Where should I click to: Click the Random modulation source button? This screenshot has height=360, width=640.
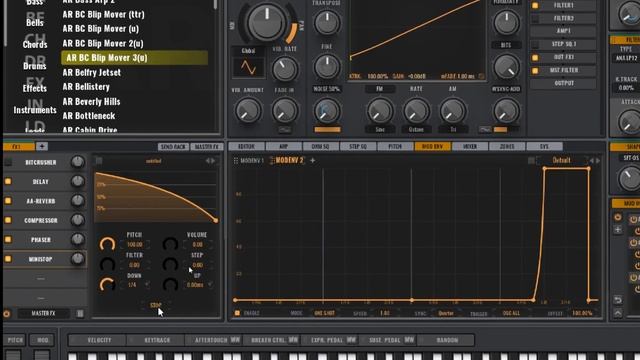click(x=447, y=340)
